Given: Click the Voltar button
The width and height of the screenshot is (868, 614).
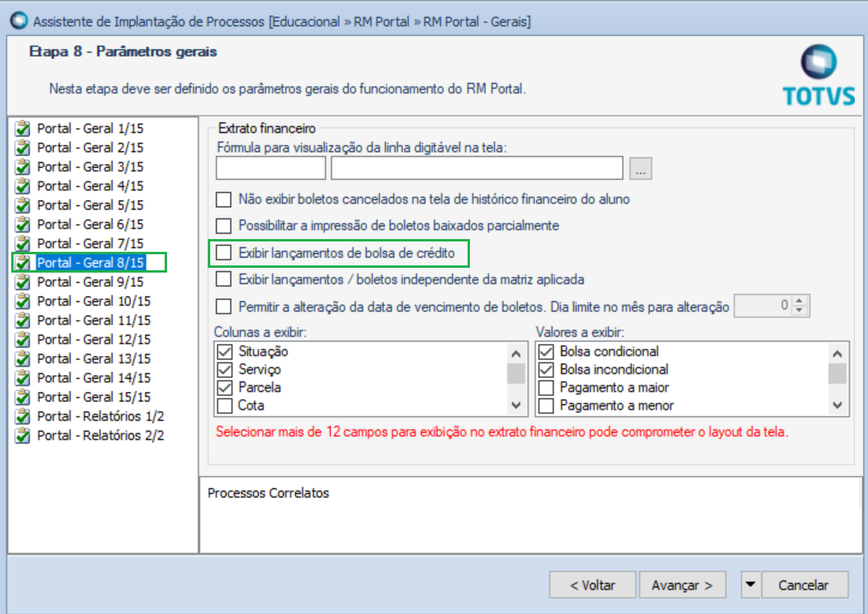Looking at the screenshot, I should [592, 584].
